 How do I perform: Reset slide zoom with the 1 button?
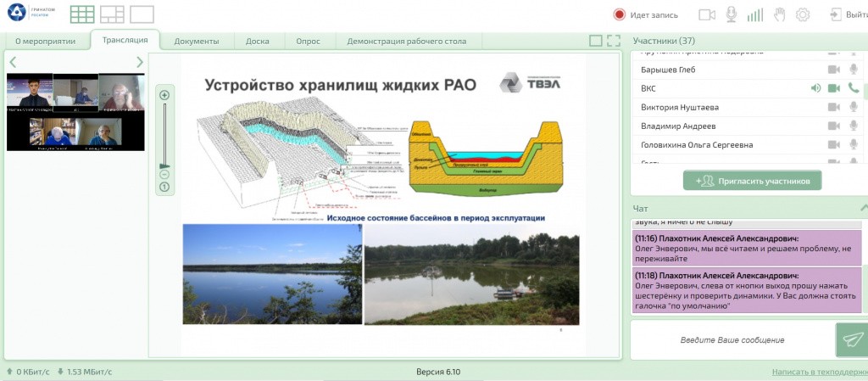(x=164, y=187)
